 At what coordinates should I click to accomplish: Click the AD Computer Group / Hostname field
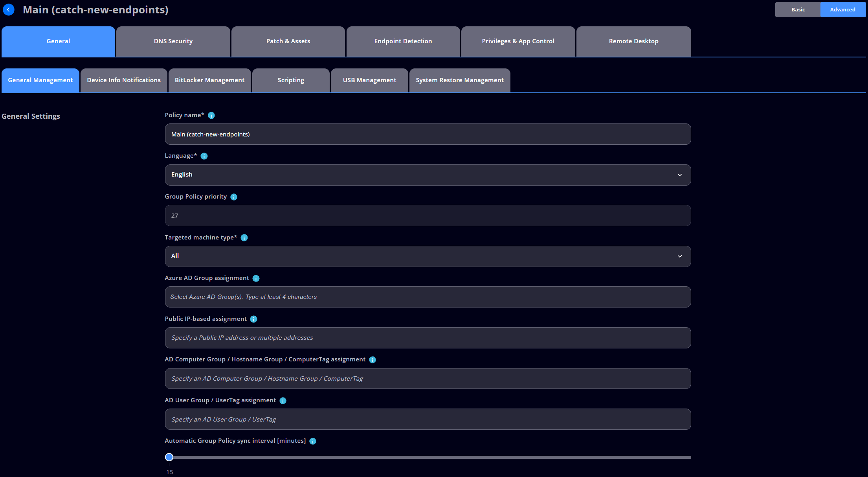click(428, 379)
